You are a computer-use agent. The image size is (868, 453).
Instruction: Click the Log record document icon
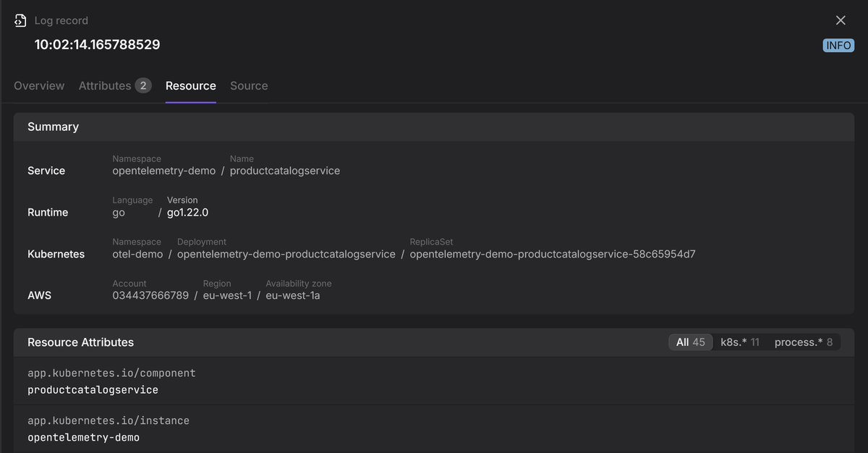click(x=20, y=21)
